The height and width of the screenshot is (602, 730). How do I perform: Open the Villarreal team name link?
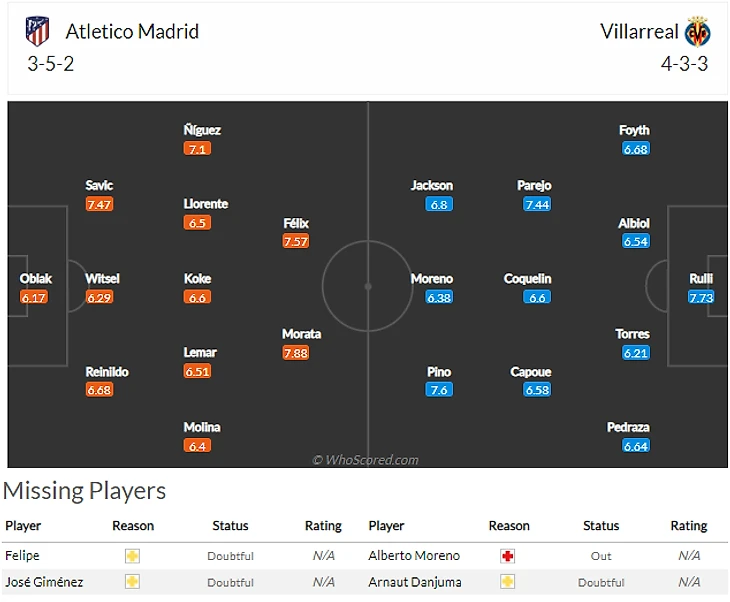(639, 31)
